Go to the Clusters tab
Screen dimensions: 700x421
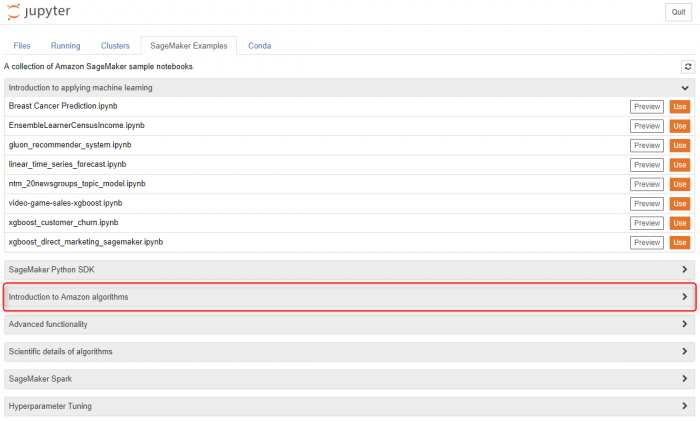(115, 46)
